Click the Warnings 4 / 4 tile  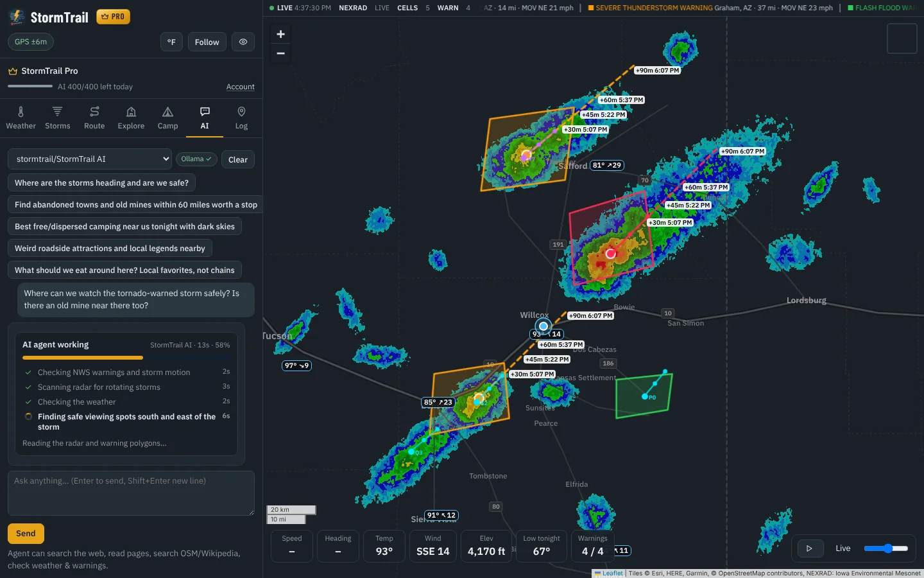tap(592, 546)
